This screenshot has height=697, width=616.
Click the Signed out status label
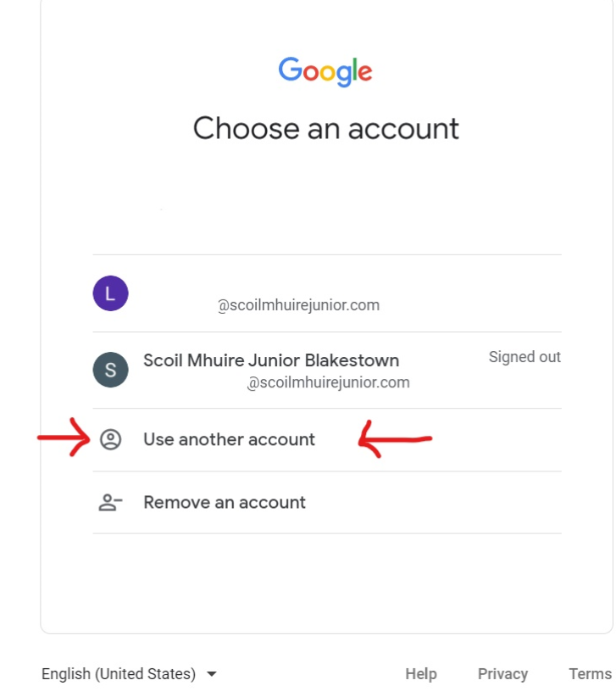[x=524, y=357]
